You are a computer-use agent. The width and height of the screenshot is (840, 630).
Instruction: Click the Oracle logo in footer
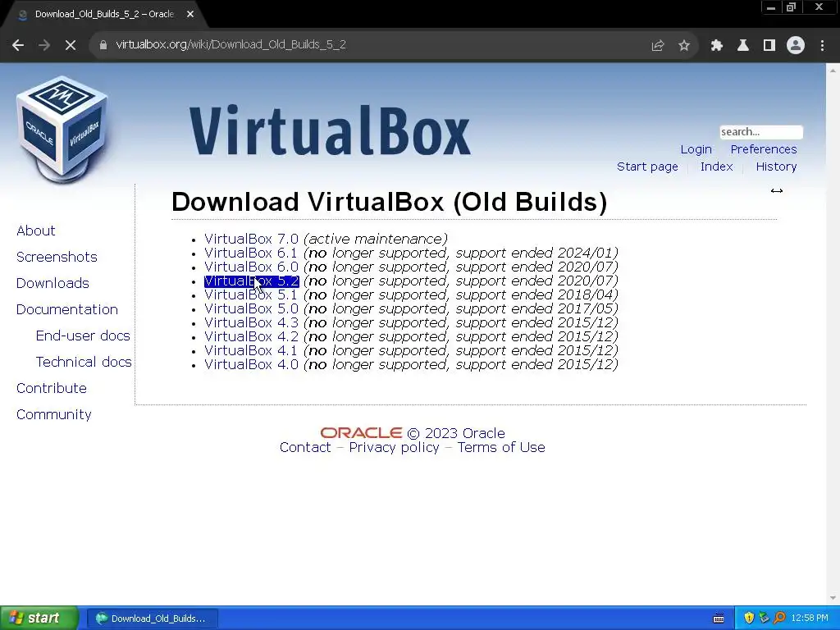pos(361,433)
